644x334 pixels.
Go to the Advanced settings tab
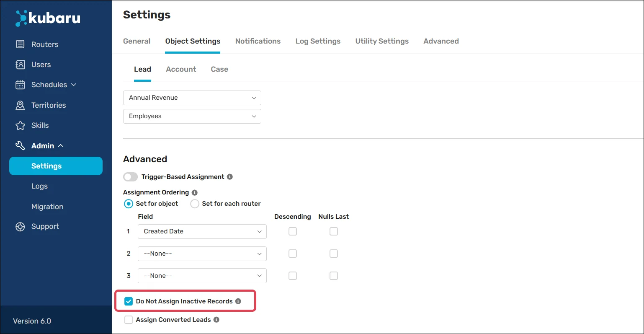[x=441, y=41]
